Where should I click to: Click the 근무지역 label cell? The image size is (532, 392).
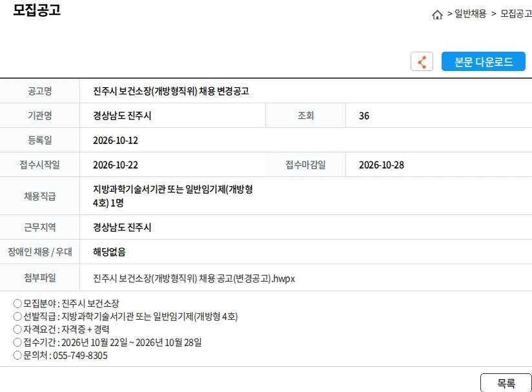coord(39,227)
